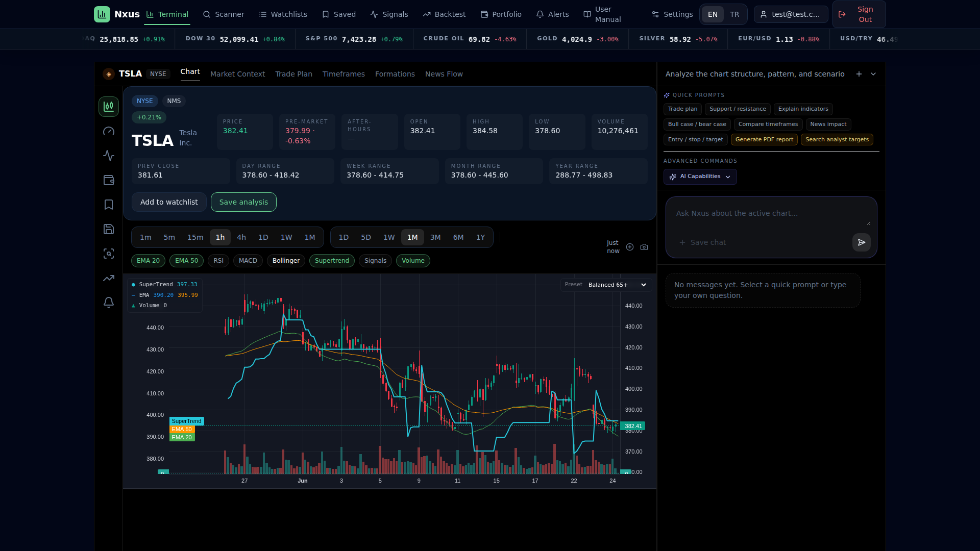Open Signals from the top navigation

tap(389, 14)
